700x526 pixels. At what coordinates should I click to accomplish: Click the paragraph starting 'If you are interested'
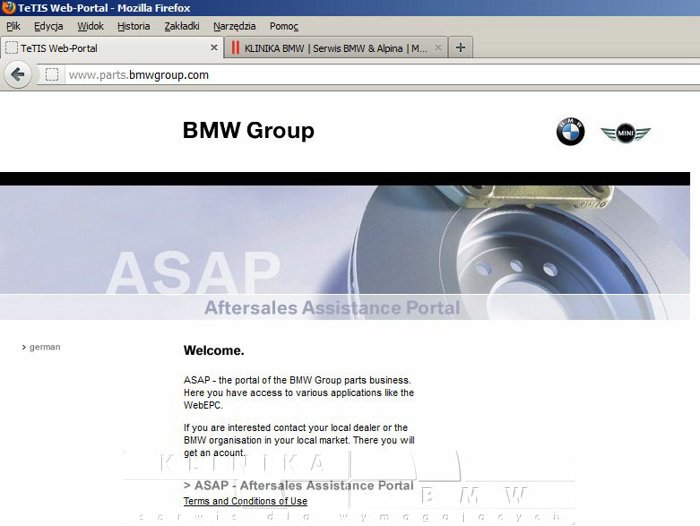tap(299, 440)
